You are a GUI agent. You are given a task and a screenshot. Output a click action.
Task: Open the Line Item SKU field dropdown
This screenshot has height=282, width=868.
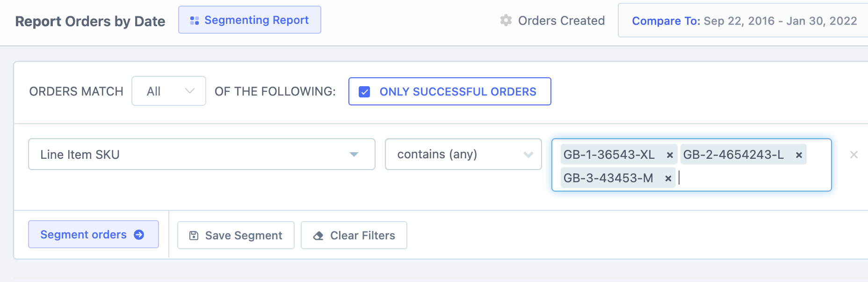[201, 154]
